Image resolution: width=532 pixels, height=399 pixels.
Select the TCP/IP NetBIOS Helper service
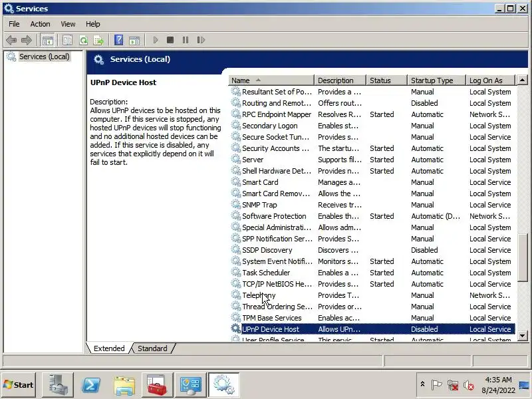372,284
